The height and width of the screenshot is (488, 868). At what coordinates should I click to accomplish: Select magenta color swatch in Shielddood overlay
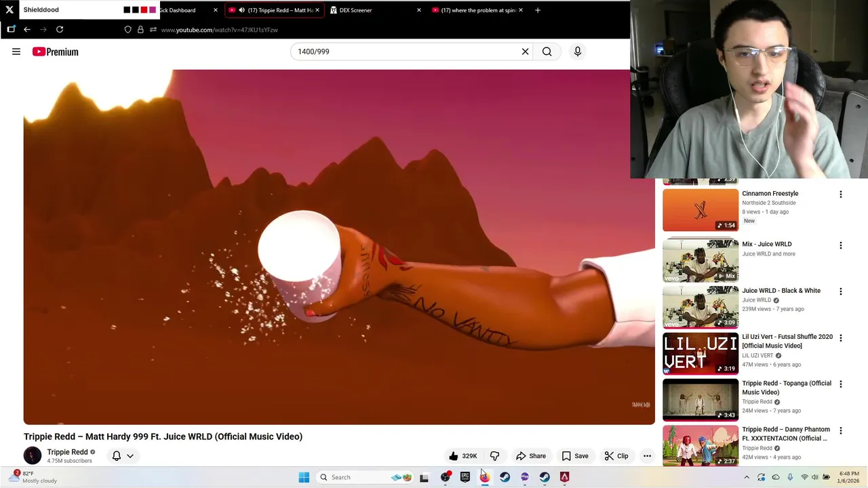coord(152,10)
